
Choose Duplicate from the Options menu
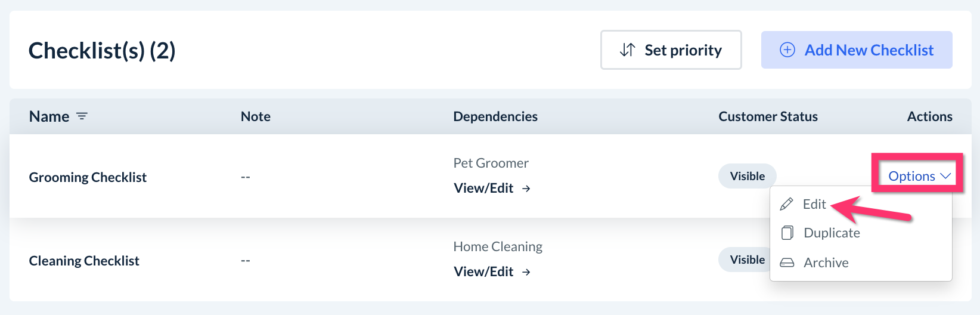point(832,233)
